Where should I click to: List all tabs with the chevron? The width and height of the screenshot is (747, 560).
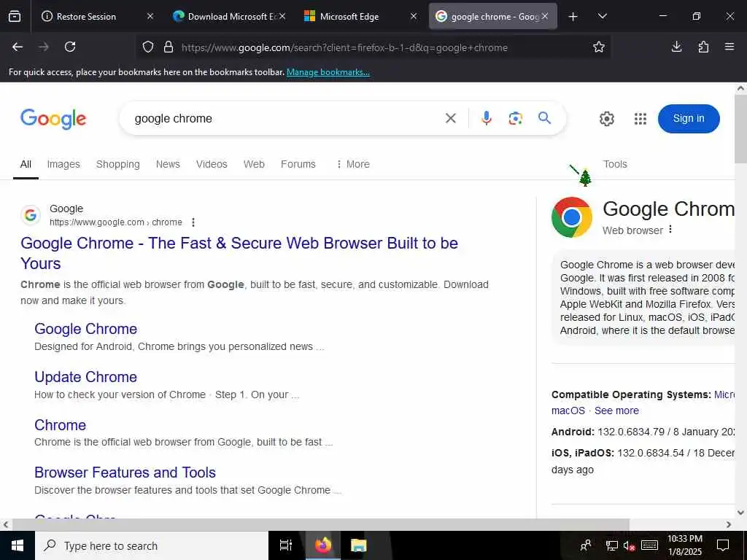[x=602, y=17]
